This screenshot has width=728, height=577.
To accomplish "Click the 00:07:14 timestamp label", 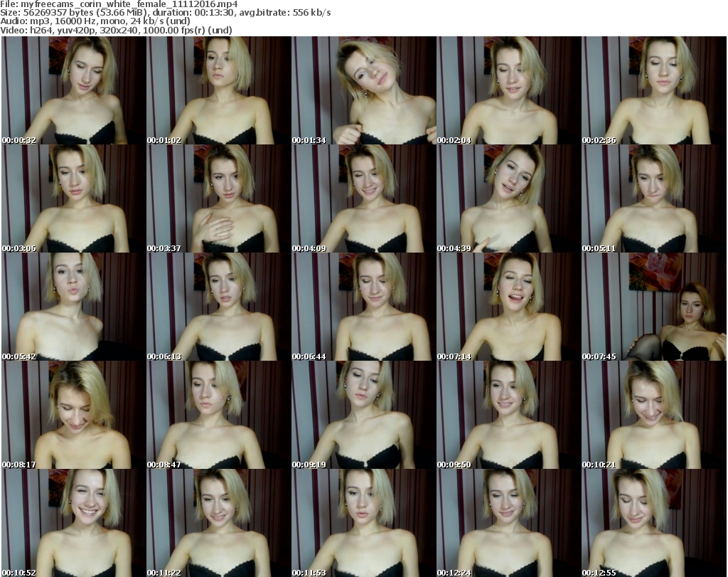I will (454, 356).
